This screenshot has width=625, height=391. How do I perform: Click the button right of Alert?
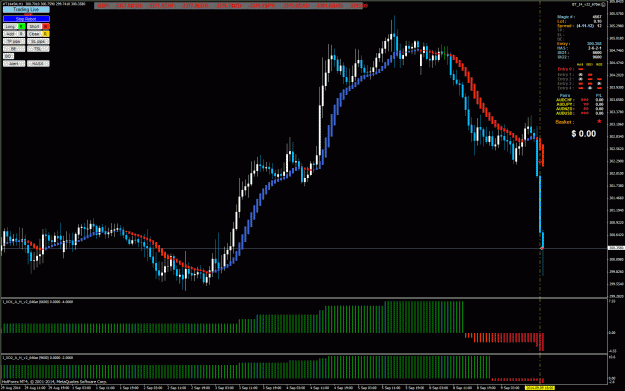pos(38,63)
